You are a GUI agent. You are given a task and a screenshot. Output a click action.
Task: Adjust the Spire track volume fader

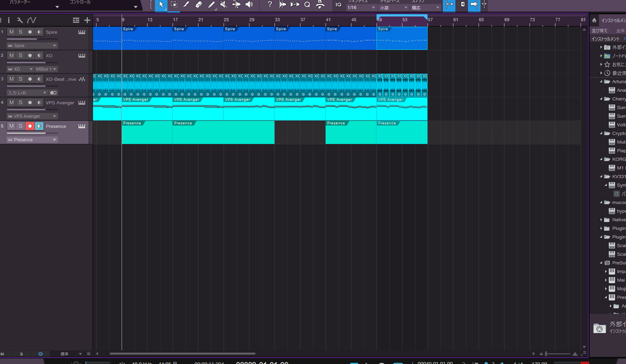[x=32, y=39]
